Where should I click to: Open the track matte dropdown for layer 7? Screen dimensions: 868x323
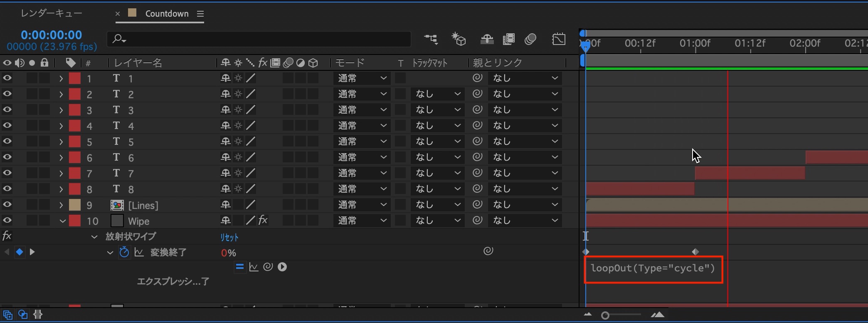click(437, 173)
